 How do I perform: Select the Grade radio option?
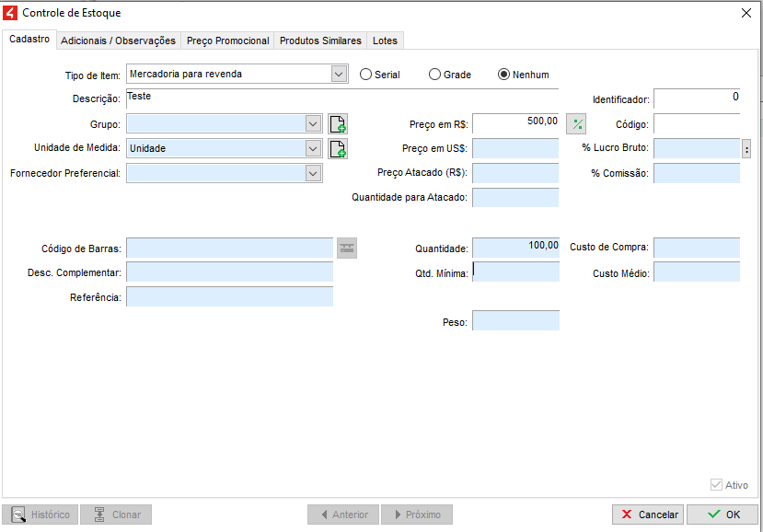tap(435, 75)
